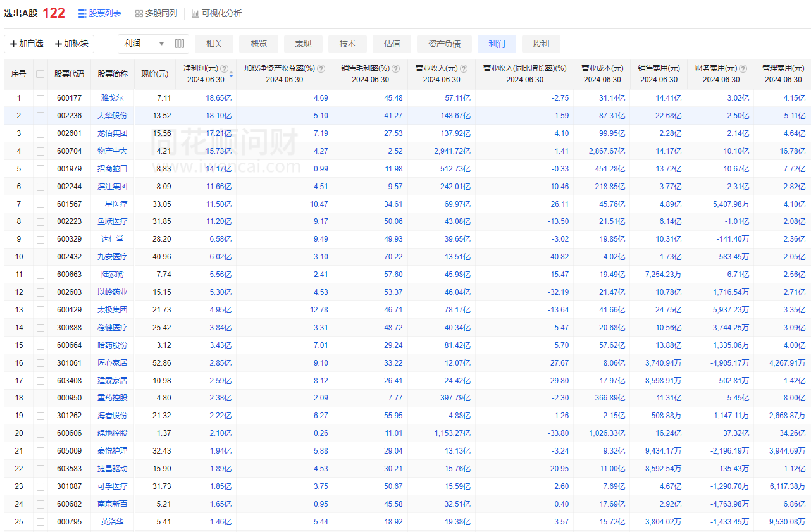Check the box for row 雅戈尔

(x=40, y=98)
